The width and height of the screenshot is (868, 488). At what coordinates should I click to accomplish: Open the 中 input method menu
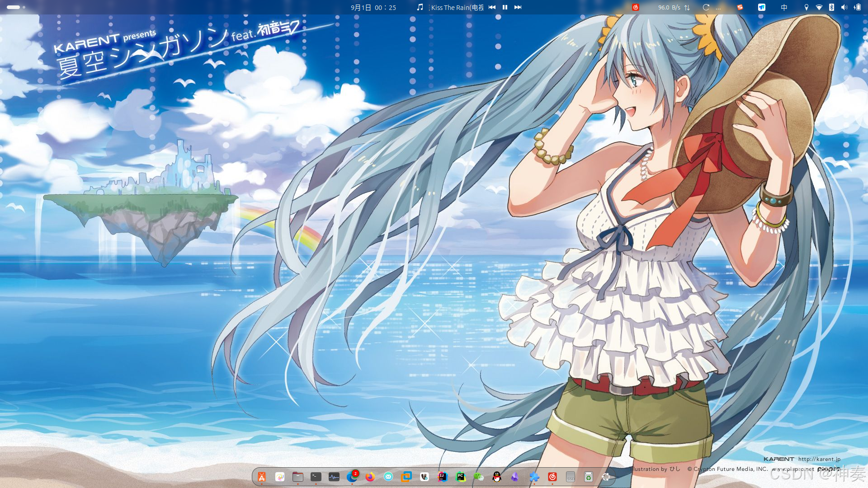(784, 7)
